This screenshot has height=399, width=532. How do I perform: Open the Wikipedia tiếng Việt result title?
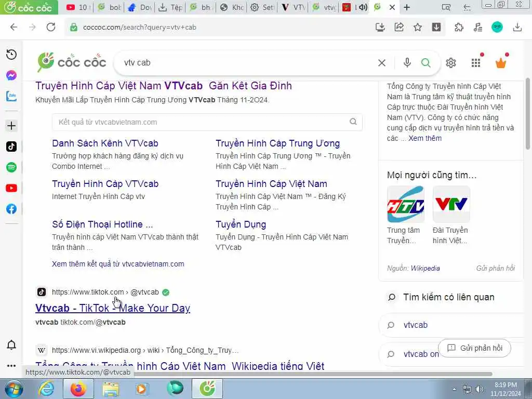tap(180, 366)
